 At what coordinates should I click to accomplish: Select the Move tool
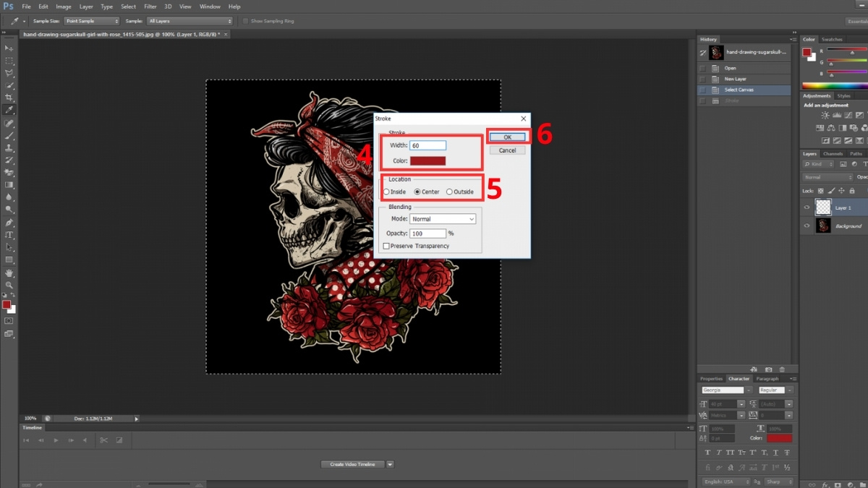pos(9,48)
